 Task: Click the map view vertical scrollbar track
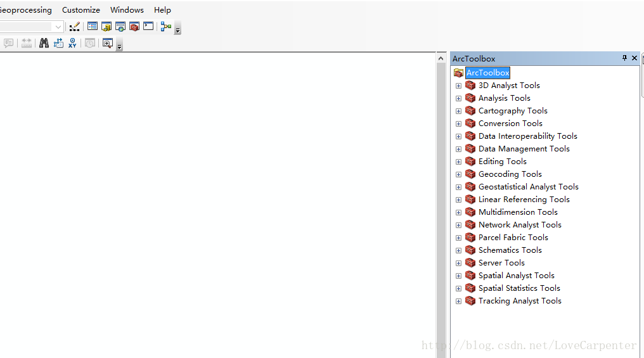coord(441,210)
